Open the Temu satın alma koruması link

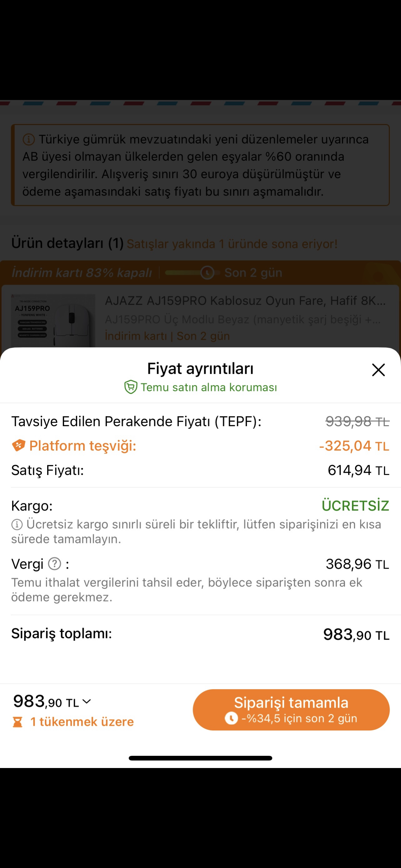point(209,387)
